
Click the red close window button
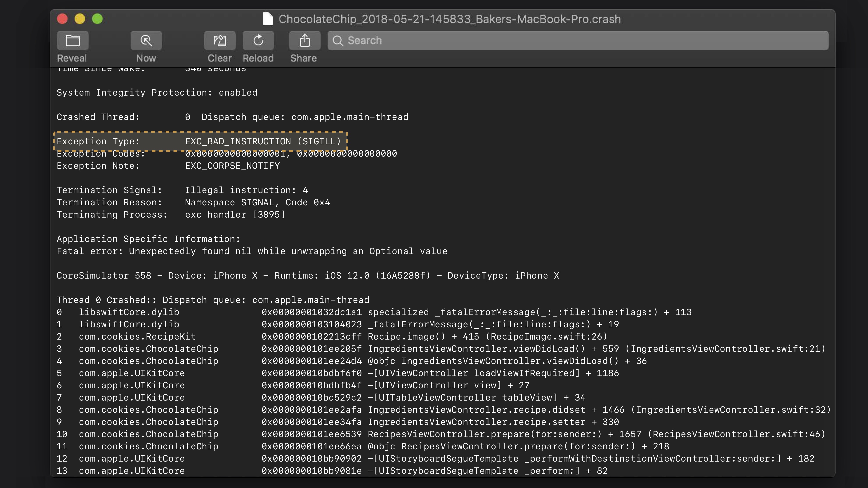pyautogui.click(x=62, y=19)
